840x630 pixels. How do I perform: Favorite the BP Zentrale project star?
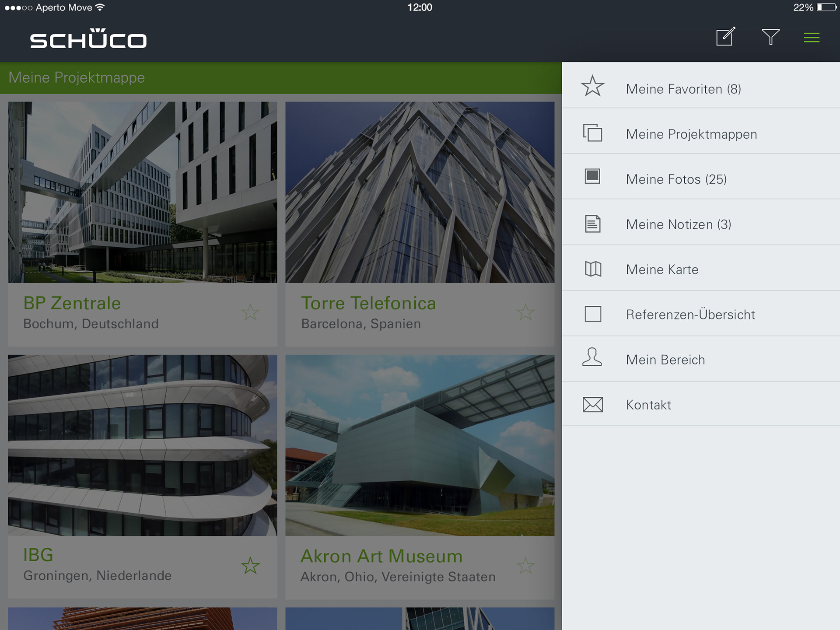click(x=251, y=312)
